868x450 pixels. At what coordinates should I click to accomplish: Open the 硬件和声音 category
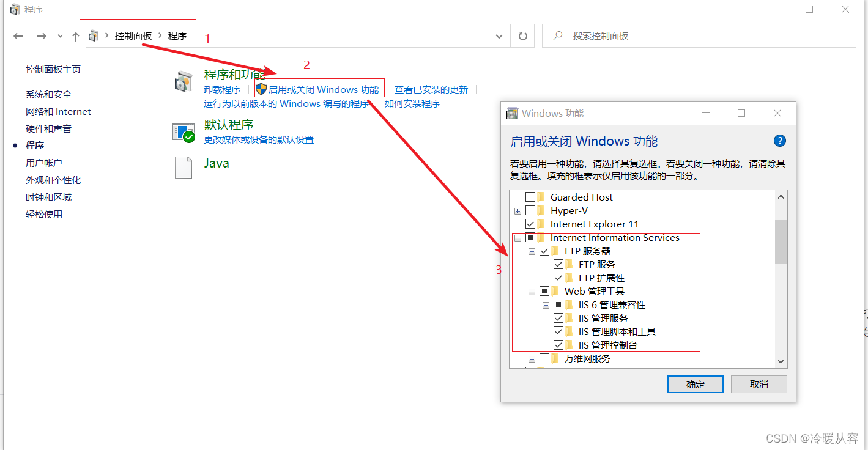coord(48,129)
